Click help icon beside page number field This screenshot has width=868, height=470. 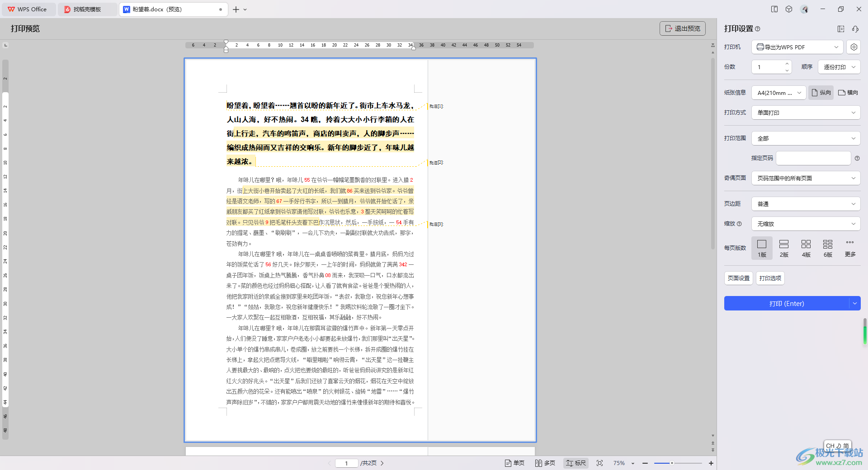(x=857, y=158)
